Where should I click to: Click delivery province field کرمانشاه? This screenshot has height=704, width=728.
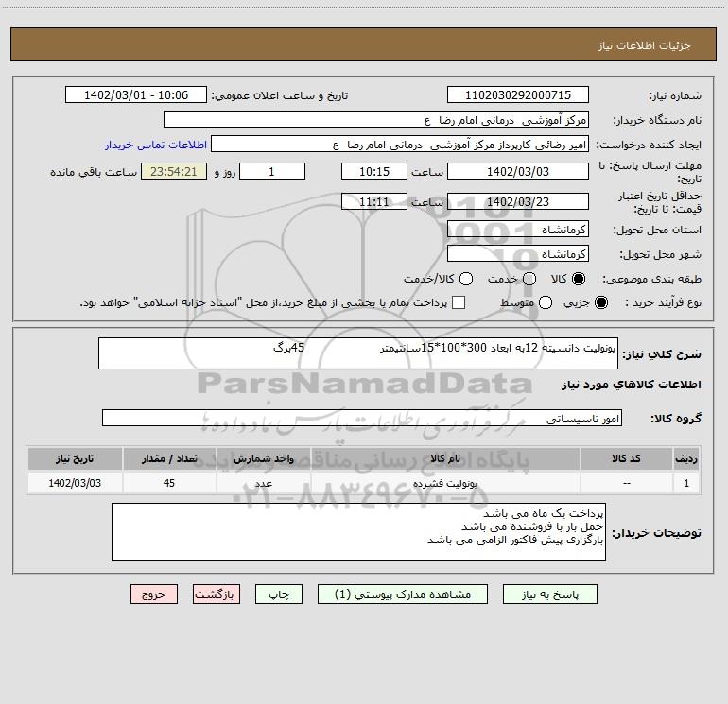coord(518,230)
